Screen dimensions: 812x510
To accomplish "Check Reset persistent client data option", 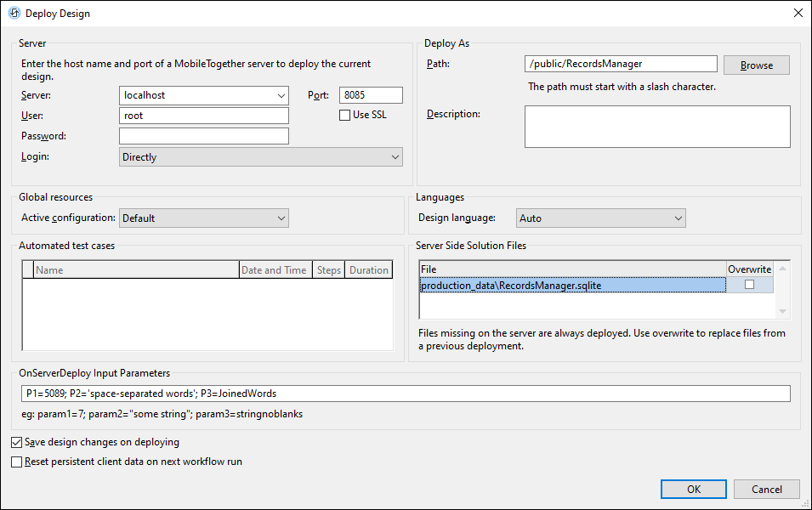I will [x=17, y=462].
